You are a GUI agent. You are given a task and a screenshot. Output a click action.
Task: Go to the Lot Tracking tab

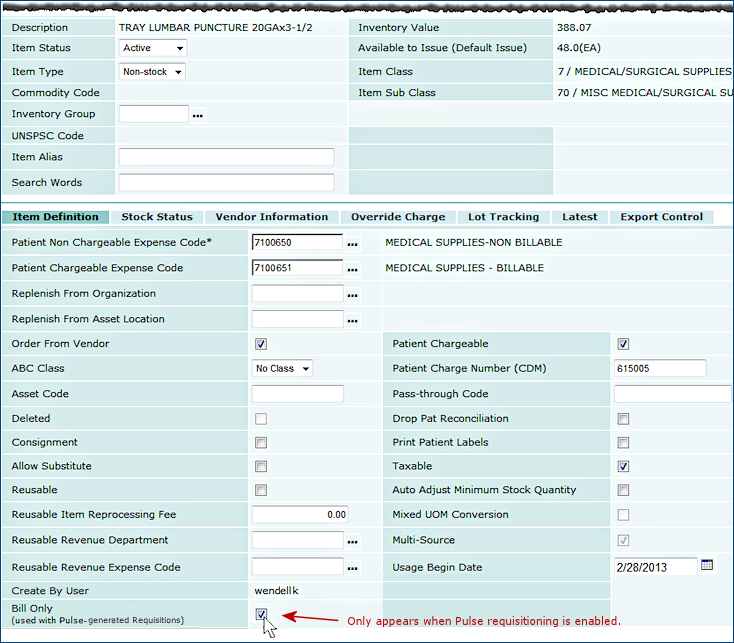[503, 217]
